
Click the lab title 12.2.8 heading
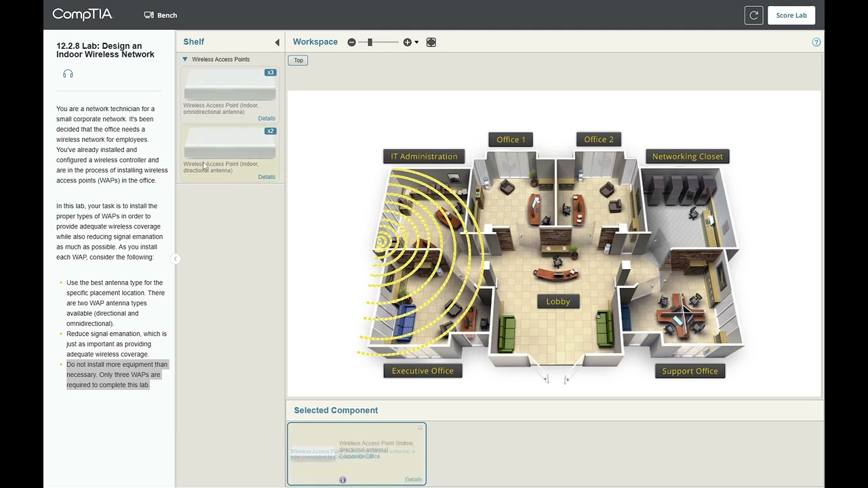click(105, 50)
